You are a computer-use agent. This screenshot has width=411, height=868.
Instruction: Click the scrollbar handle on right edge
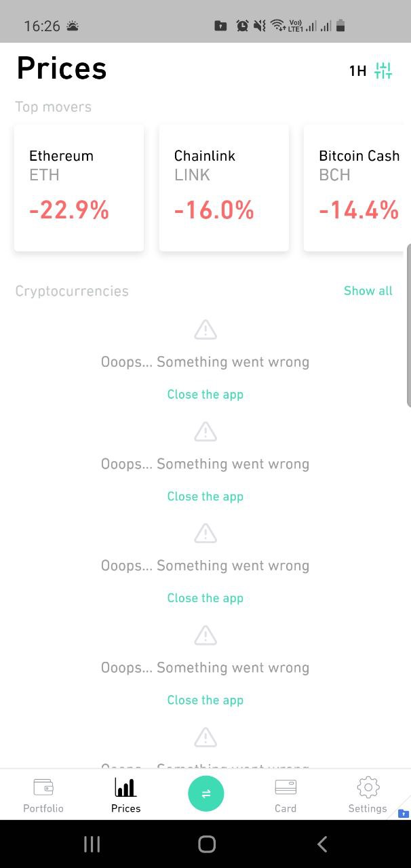click(408, 325)
